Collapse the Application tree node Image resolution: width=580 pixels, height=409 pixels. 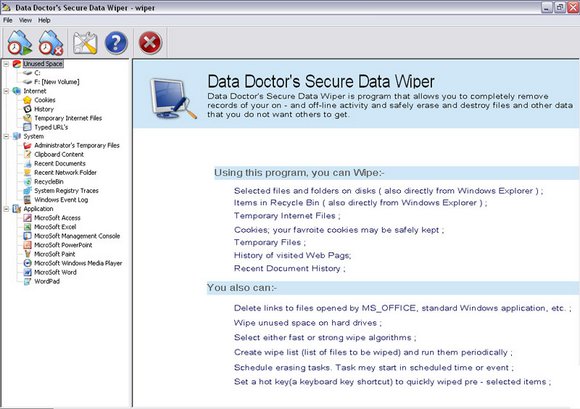click(x=6, y=209)
